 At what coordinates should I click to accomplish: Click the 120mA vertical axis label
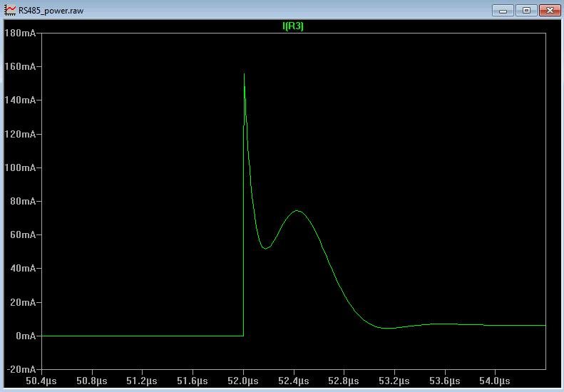pyautogui.click(x=20, y=134)
